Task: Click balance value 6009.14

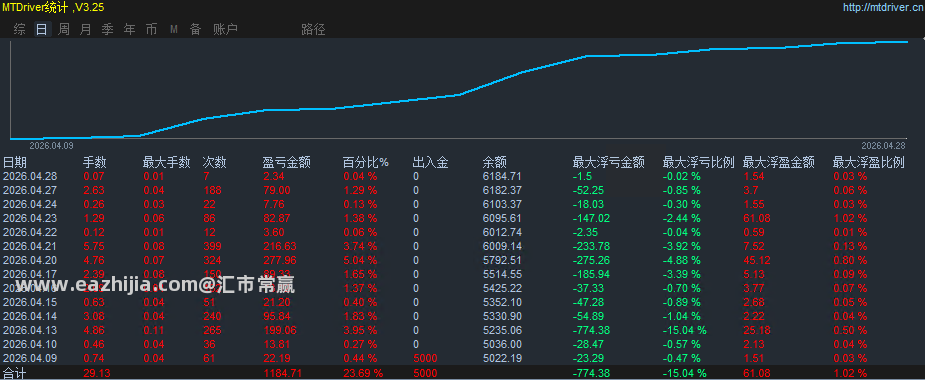Action: pyautogui.click(x=502, y=246)
